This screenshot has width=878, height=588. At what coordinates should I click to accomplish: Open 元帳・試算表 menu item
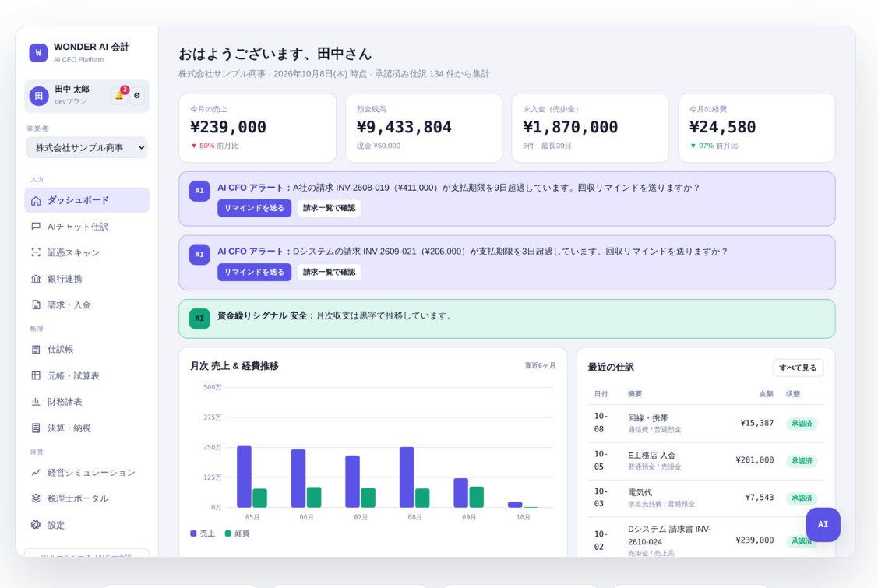(x=86, y=375)
